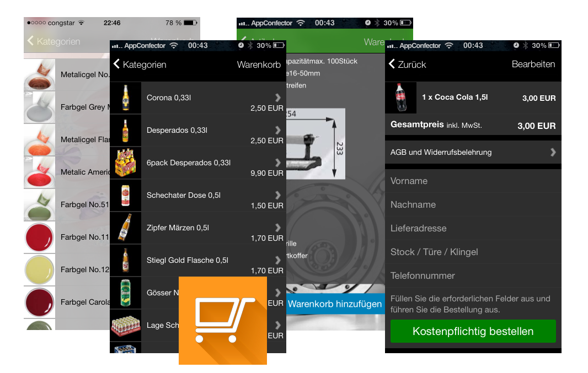This screenshot has width=588, height=373.
Task: Select the Stiegl Gold Flasche 0,5l text
Action: (188, 260)
